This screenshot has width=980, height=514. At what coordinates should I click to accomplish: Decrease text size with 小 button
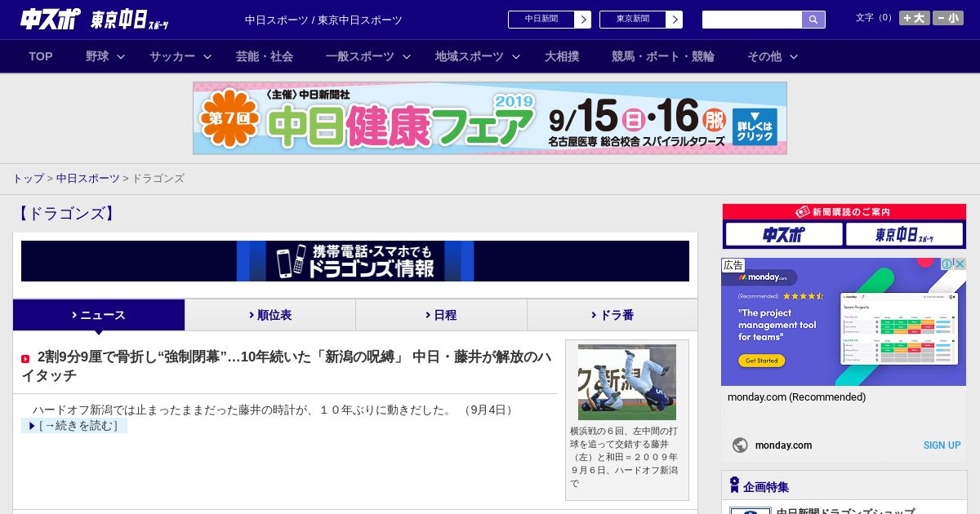coord(948,18)
